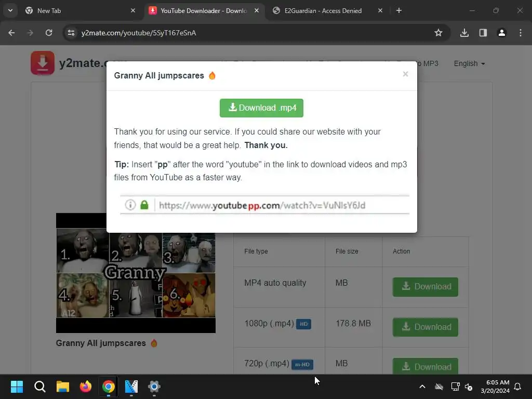Click the y2mate red download logo

tap(43, 63)
